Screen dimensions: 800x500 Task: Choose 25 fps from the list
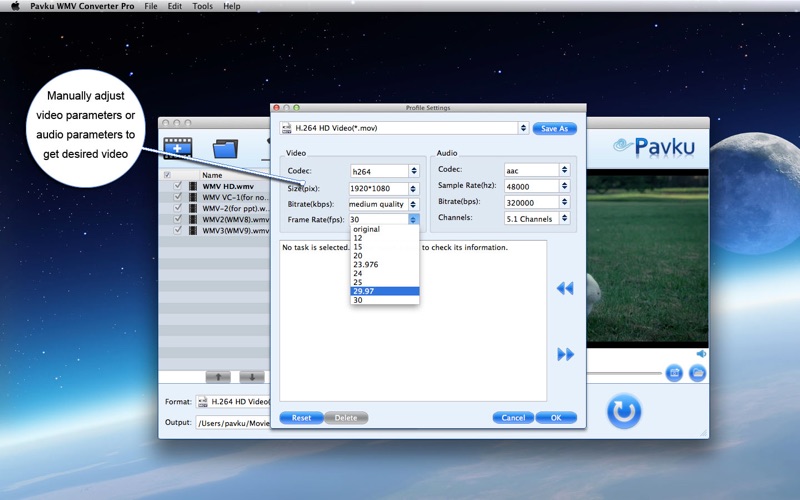[385, 282]
